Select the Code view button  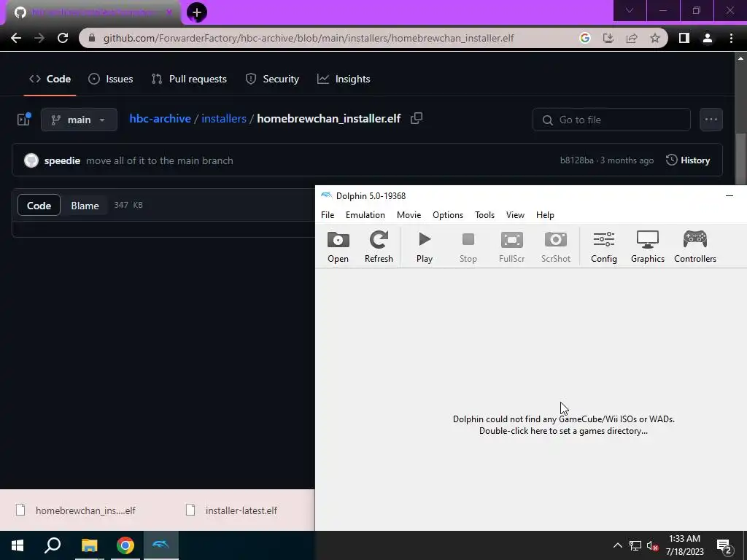point(39,205)
